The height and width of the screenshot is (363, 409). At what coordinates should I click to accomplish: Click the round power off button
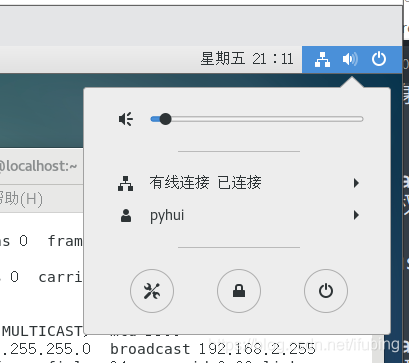click(326, 291)
